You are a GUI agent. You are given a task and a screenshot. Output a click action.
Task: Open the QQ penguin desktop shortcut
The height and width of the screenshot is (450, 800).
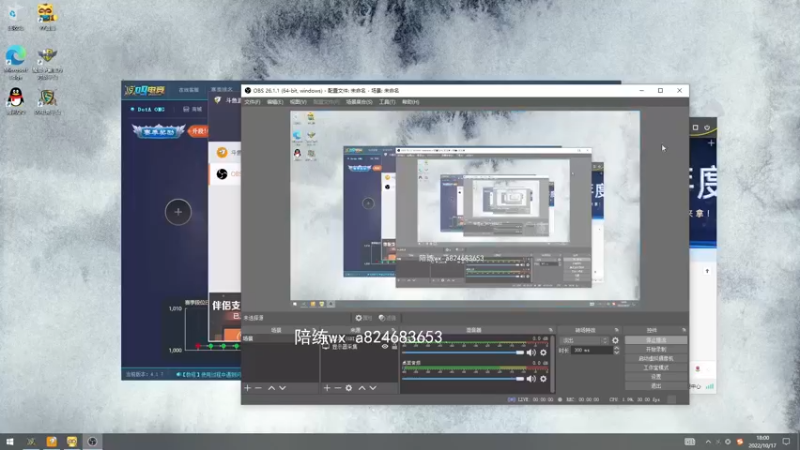point(16,101)
